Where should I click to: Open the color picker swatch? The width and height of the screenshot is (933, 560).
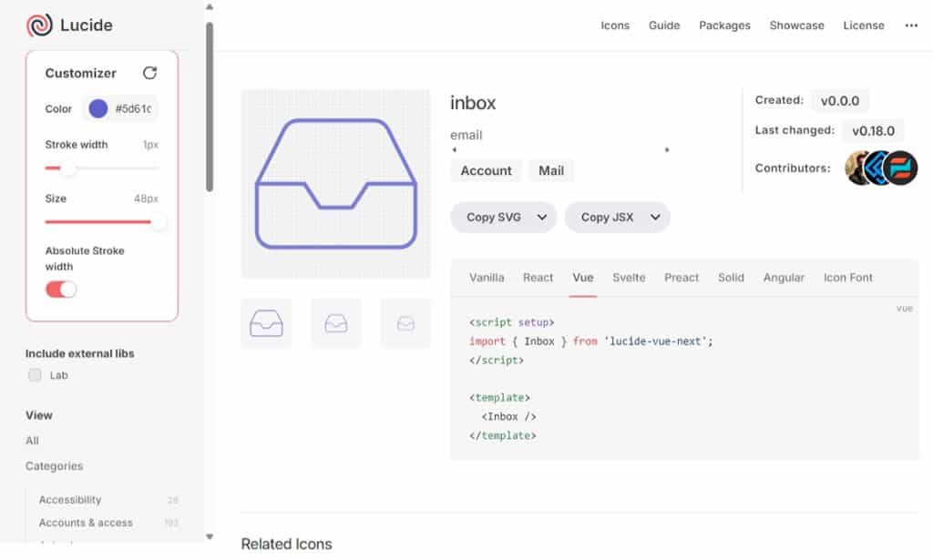coord(98,108)
